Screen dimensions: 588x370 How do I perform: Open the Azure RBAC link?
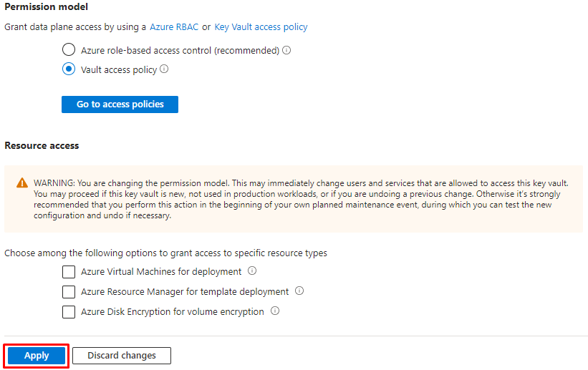pos(174,27)
